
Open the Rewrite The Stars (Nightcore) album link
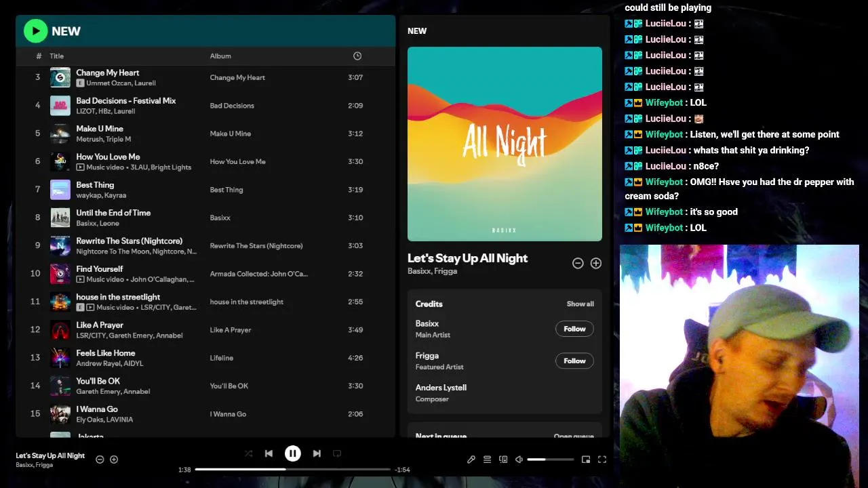[256, 246]
